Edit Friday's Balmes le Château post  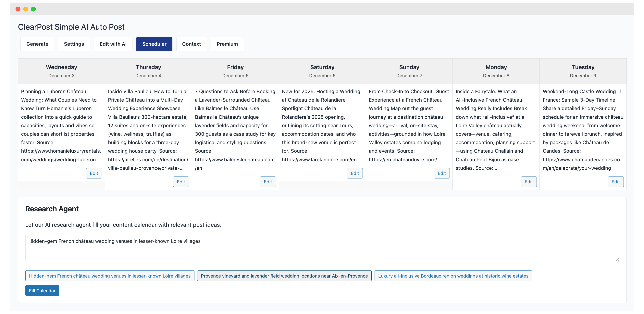tap(268, 182)
